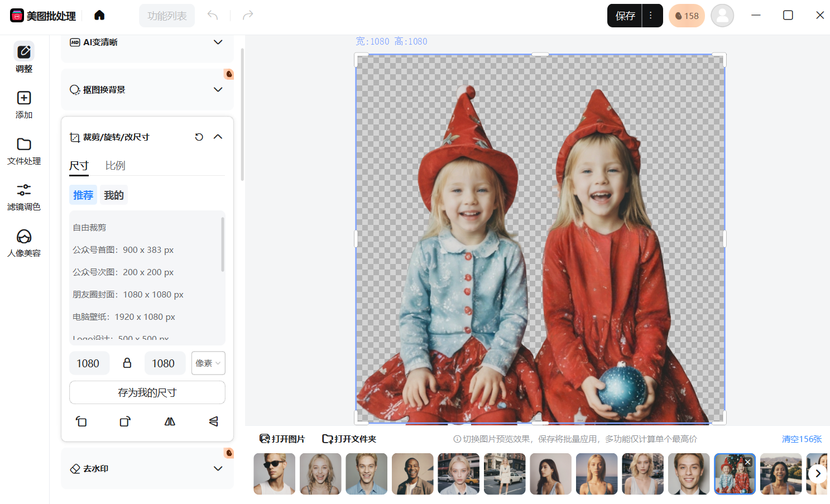The width and height of the screenshot is (830, 504).
Task: Go to home screen via house icon
Action: [x=99, y=15]
